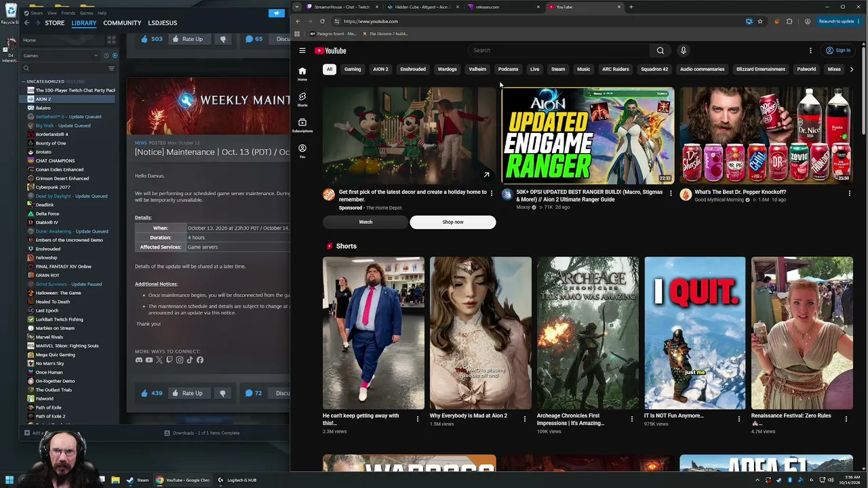Click the YouTube Sign in button
Viewport: 868px width, 488px height.
[839, 50]
